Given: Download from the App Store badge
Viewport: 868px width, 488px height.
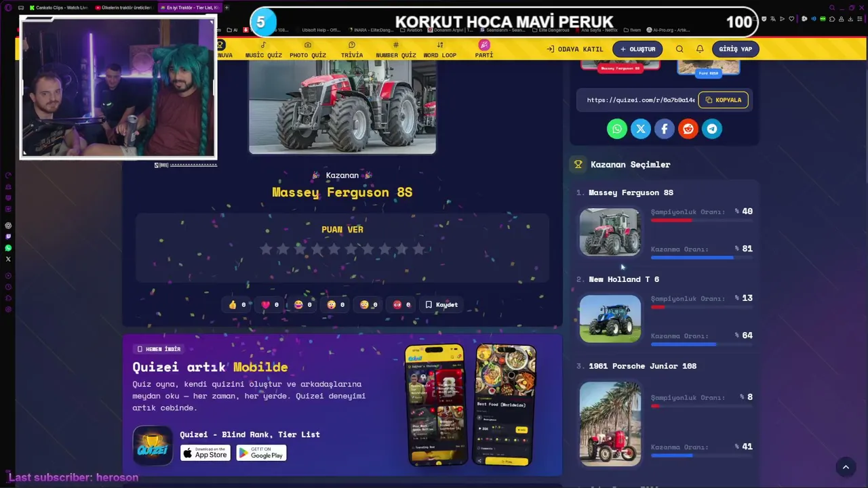Looking at the screenshot, I should (x=205, y=453).
